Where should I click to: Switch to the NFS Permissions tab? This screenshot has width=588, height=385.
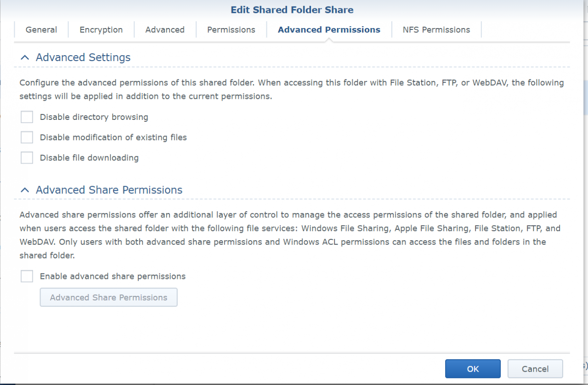(x=436, y=29)
